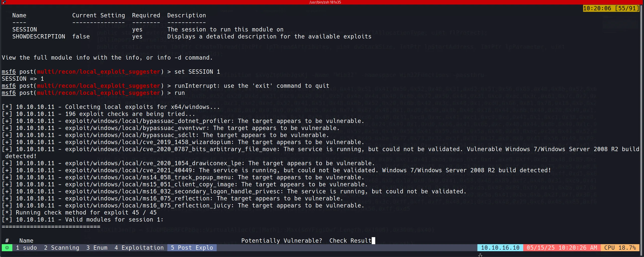
Task: Click the /usr/bin/zsh window title bar
Action: click(x=325, y=2)
